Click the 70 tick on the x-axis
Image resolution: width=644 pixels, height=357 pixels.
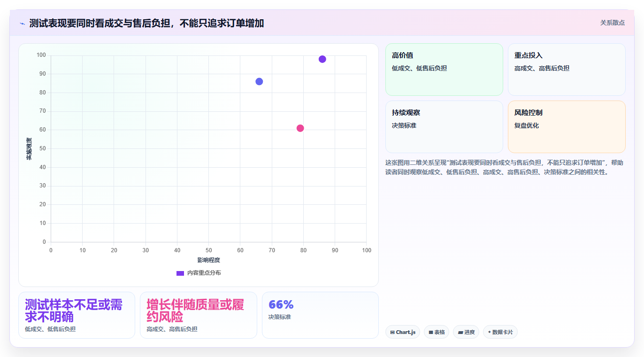[272, 250]
